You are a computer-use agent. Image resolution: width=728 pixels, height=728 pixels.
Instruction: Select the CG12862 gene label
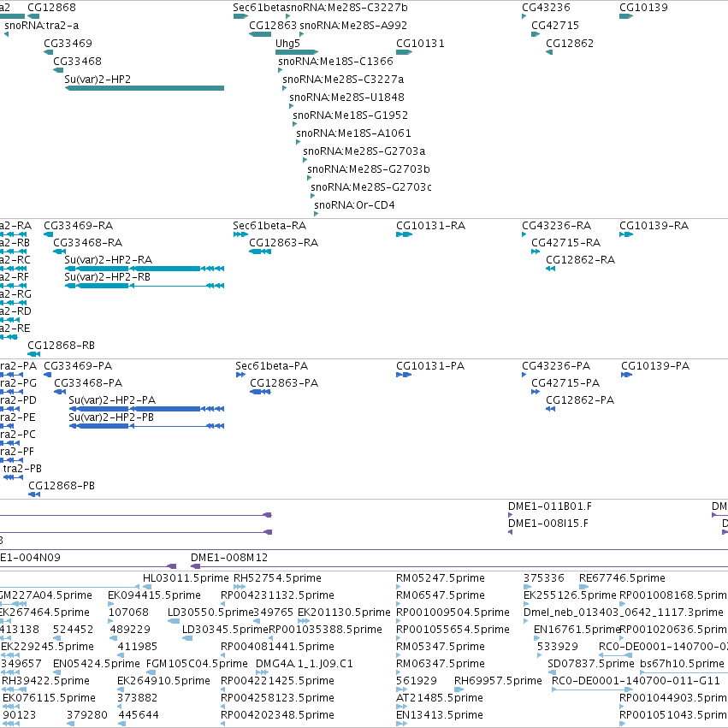pyautogui.click(x=570, y=44)
